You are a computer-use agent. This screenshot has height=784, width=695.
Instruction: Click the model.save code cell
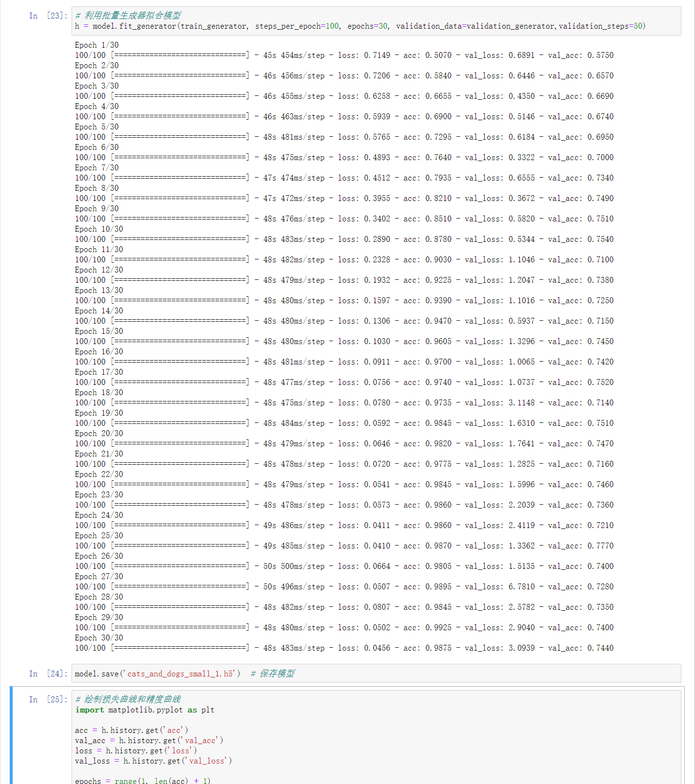(x=376, y=674)
